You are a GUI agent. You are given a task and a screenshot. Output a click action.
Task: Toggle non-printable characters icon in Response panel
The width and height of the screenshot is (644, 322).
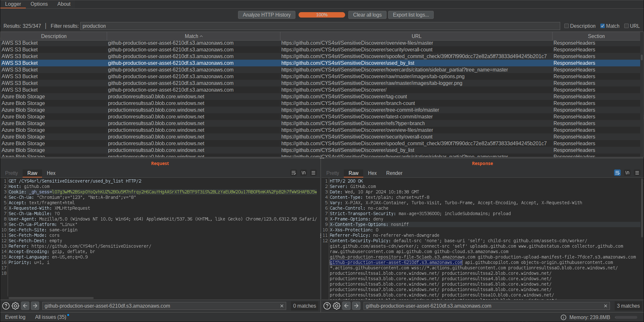pos(627,173)
